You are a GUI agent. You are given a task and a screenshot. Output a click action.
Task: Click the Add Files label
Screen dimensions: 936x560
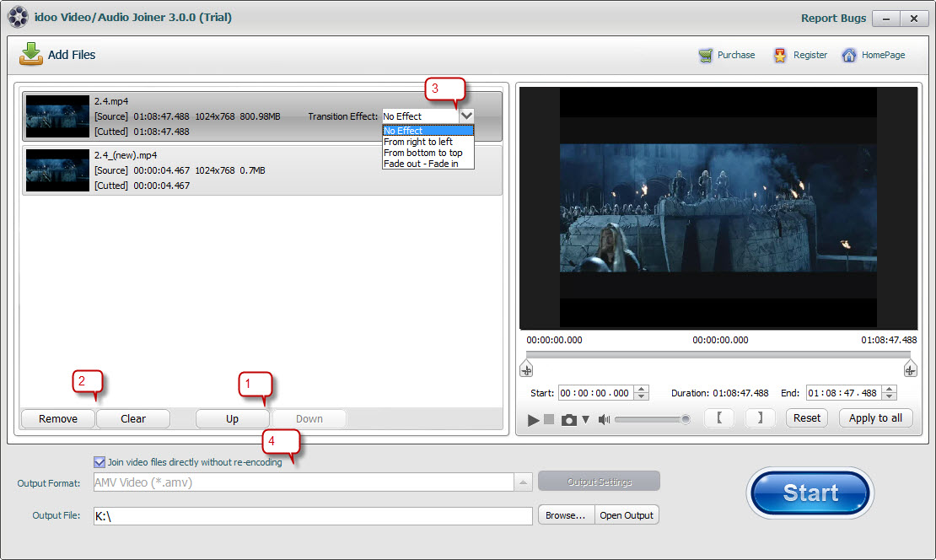click(x=72, y=54)
